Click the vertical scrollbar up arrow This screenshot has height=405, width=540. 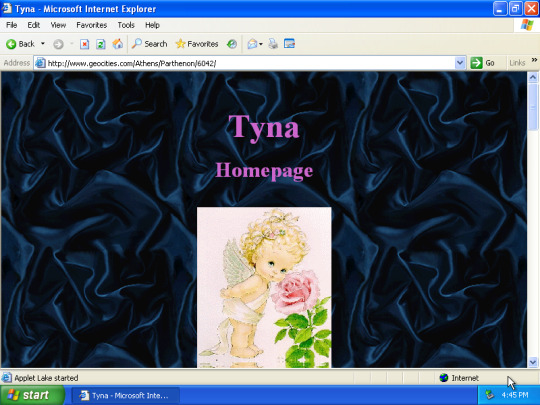532,77
